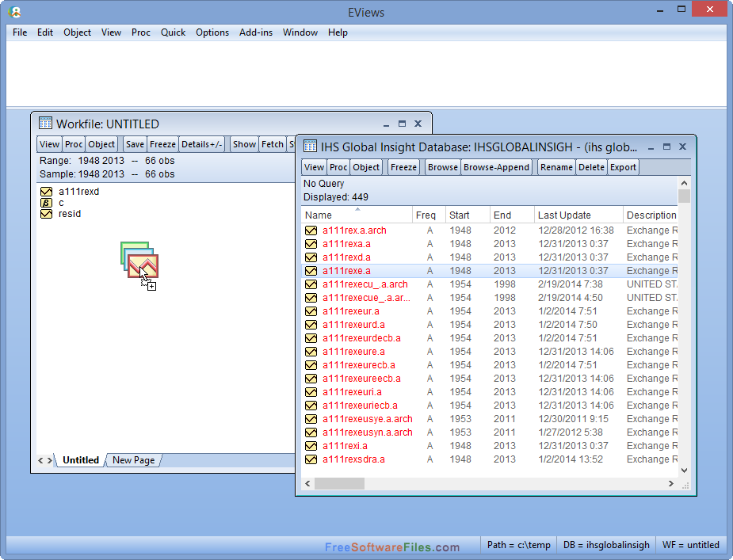Click series icon for a111rex.a.arch
This screenshot has height=560, width=733.
pyautogui.click(x=311, y=230)
